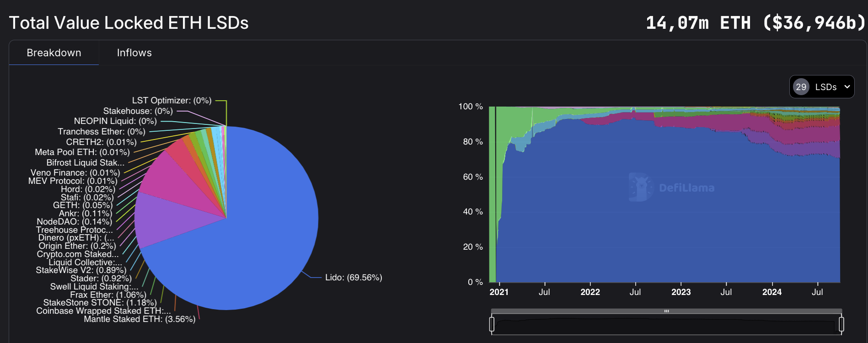Click the Hord: (0.02%) label
The image size is (868, 343).
point(88,189)
